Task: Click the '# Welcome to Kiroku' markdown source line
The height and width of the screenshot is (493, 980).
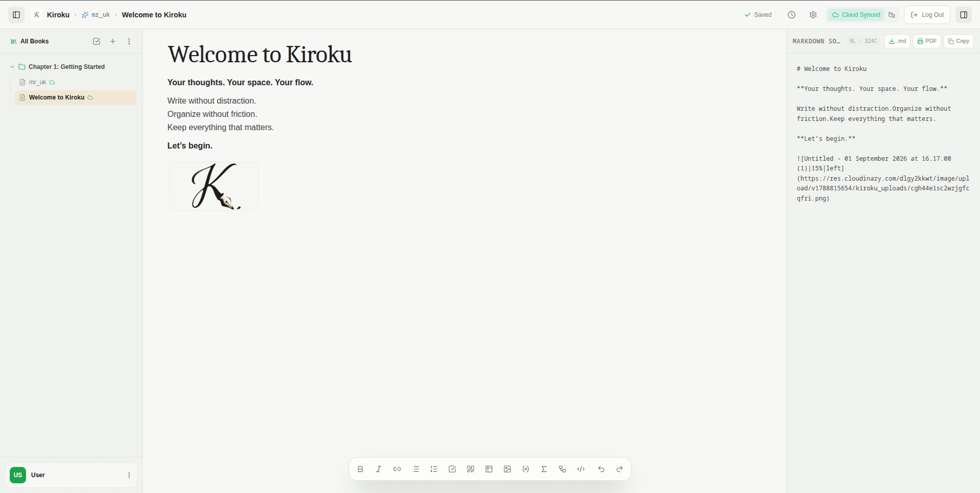Action: coord(831,69)
